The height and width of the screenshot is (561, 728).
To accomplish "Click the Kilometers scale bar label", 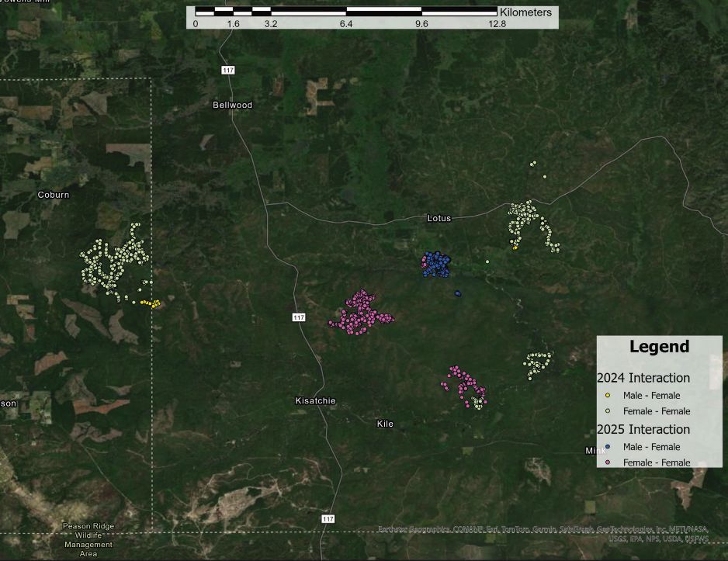I will tap(525, 12).
